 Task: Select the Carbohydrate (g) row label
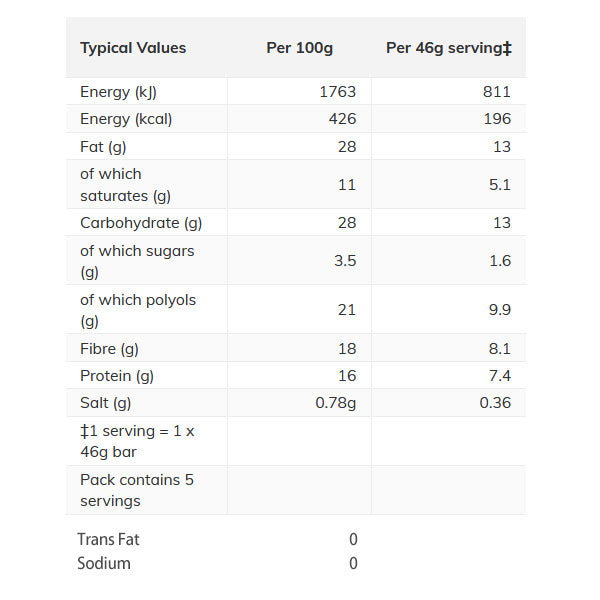(141, 223)
